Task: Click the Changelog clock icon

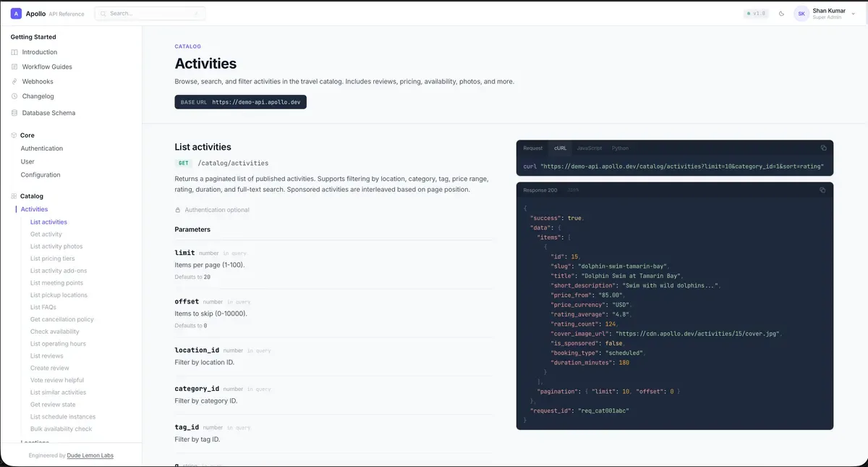Action: pos(14,96)
